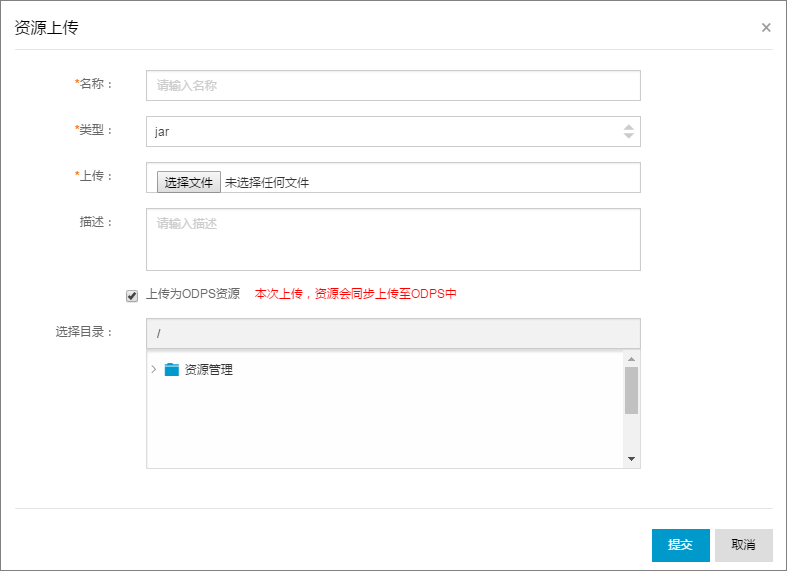Click the 选择目录 path field showing /
The image size is (787, 571).
(x=393, y=333)
